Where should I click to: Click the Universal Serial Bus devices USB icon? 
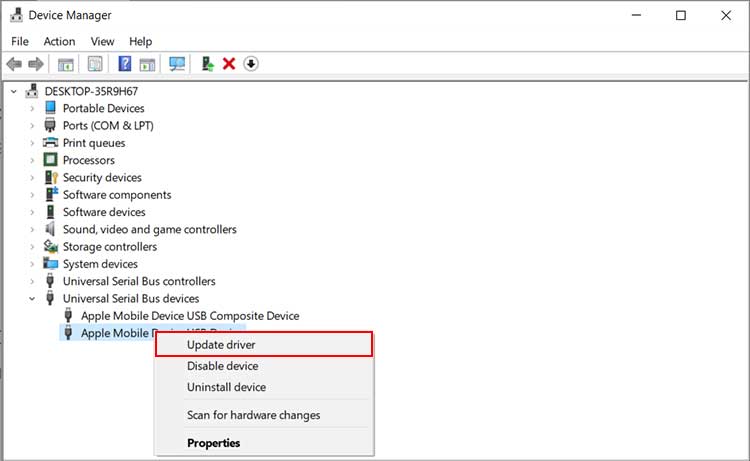click(50, 298)
